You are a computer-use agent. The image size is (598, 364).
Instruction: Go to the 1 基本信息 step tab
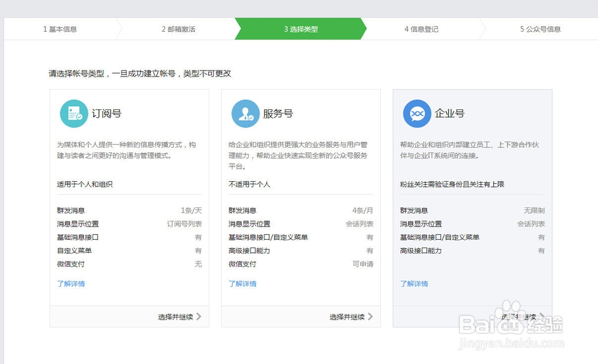[59, 28]
